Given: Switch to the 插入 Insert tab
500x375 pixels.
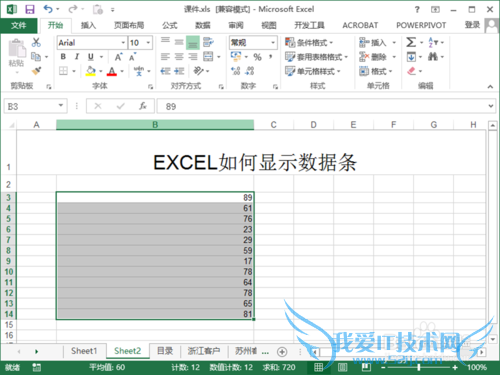Looking at the screenshot, I should click(88, 25).
